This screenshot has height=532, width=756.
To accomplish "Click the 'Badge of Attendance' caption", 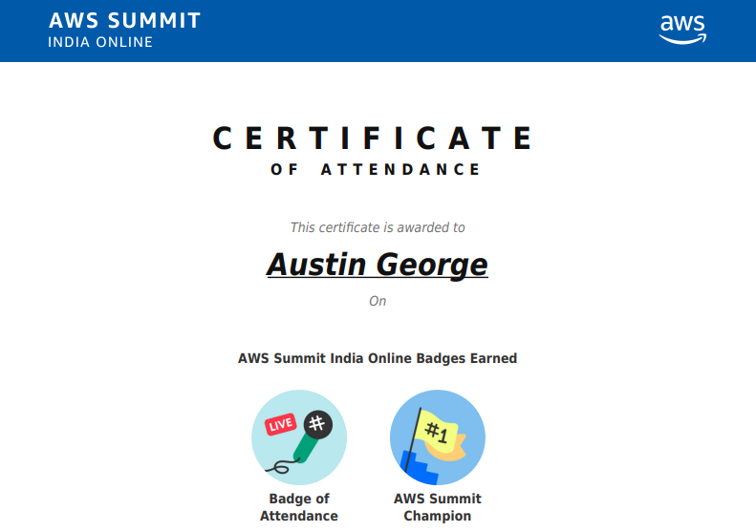I will (x=299, y=507).
